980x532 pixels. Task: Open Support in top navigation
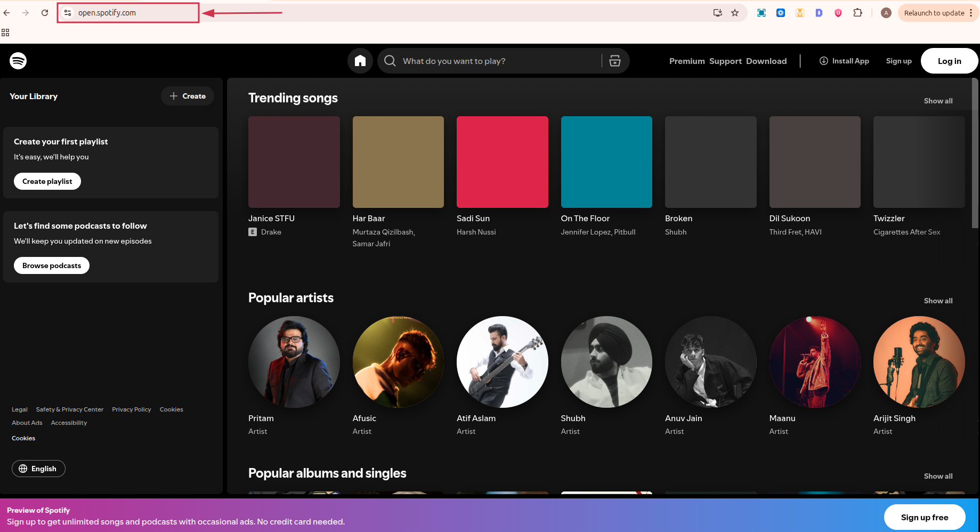[725, 61]
